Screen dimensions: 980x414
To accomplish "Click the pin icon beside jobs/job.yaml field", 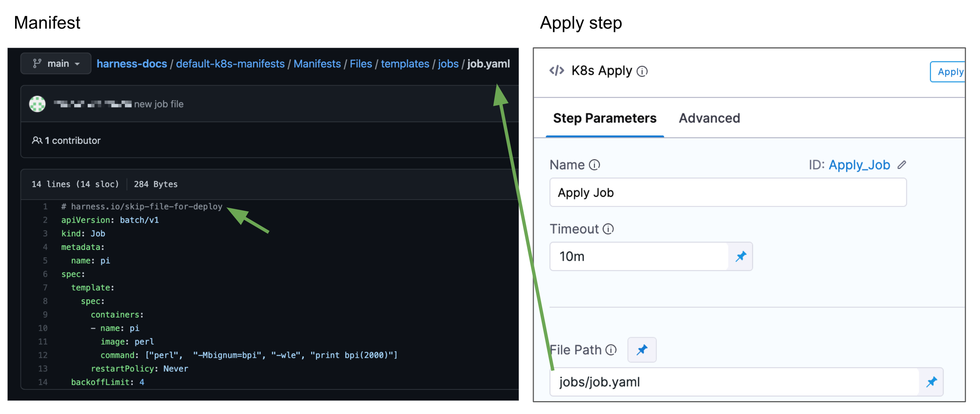I will 931,382.
